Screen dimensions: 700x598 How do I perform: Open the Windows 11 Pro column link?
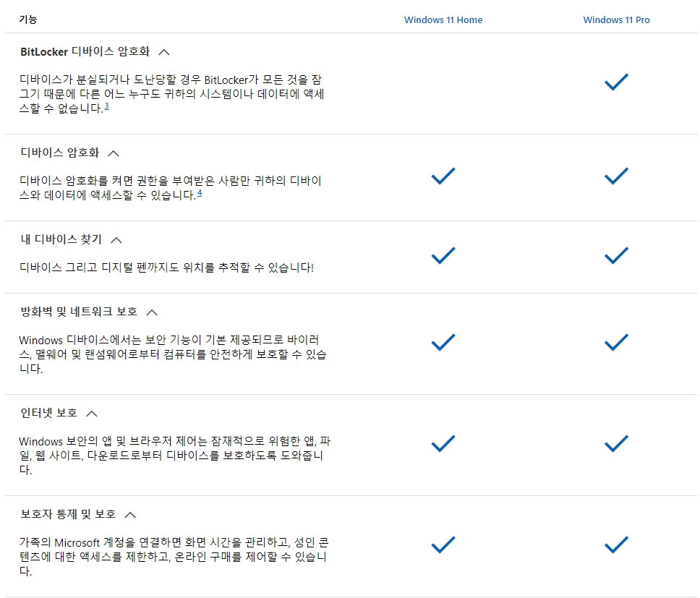[x=617, y=20]
